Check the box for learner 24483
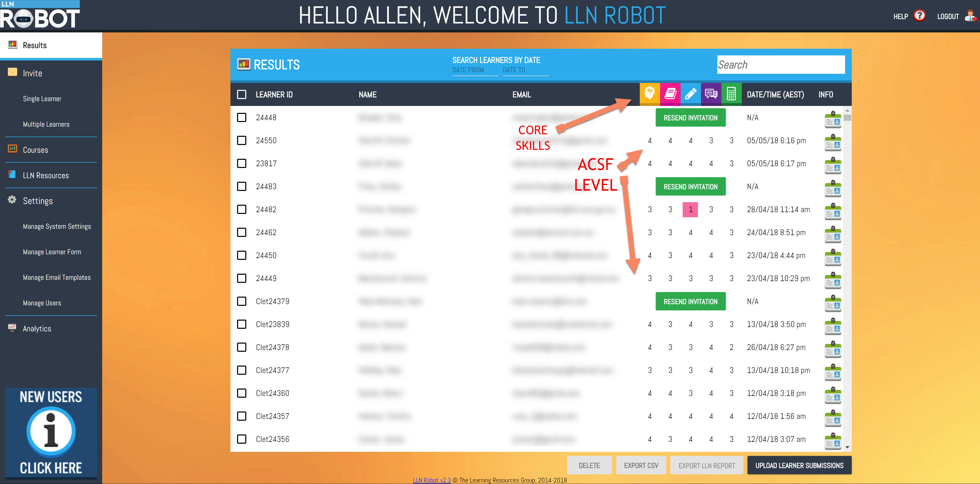The height and width of the screenshot is (484, 980). click(x=242, y=186)
